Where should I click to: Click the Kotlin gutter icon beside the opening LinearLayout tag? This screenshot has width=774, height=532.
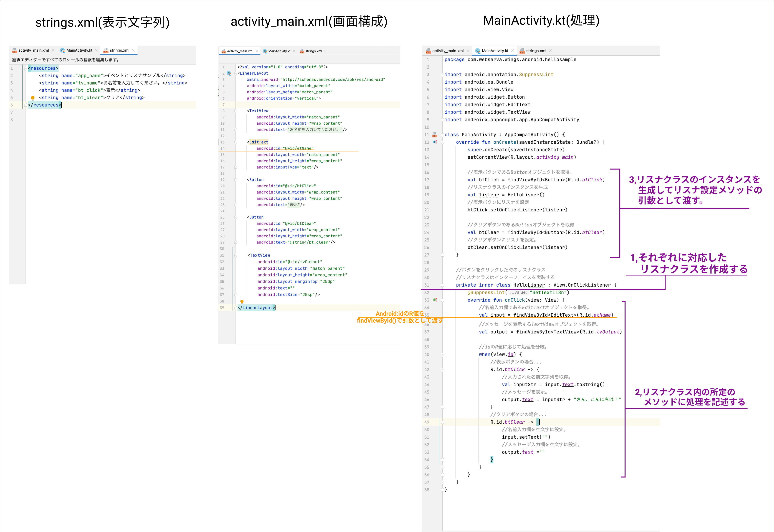point(229,73)
